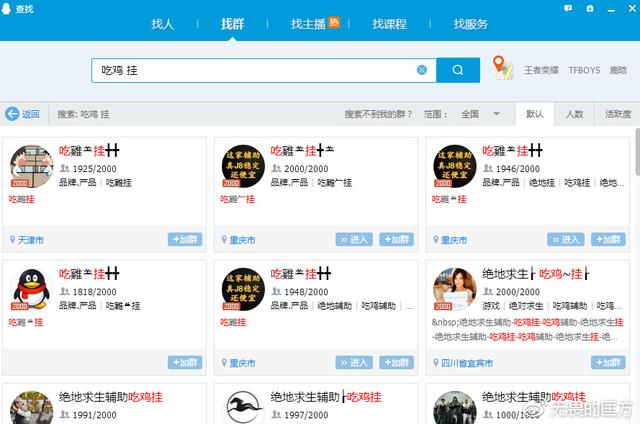Sort results by 活跃度

(618, 114)
